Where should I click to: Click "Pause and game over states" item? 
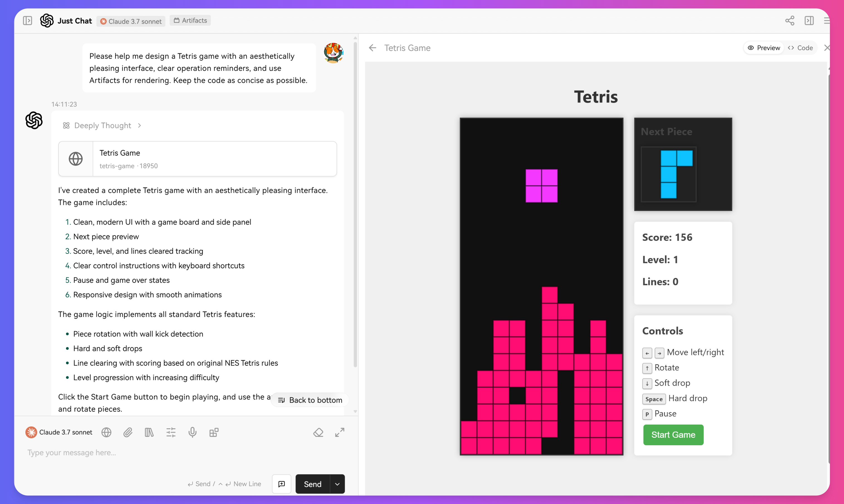(121, 280)
